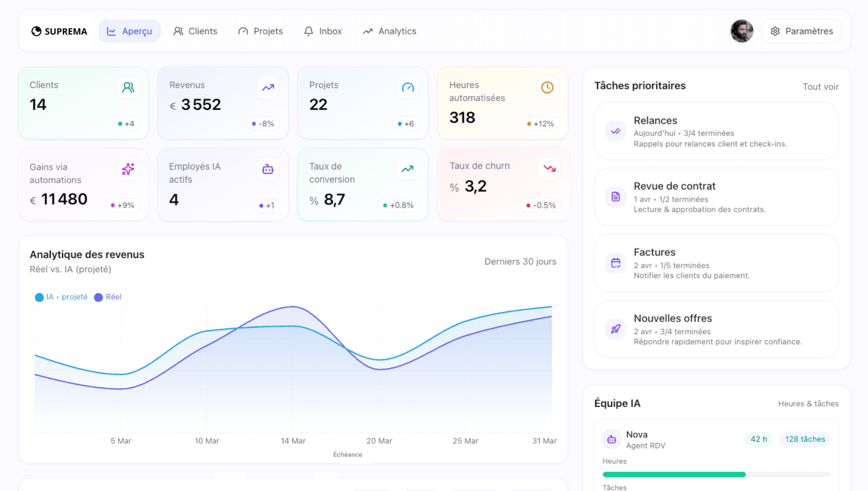This screenshot has height=491, width=868.
Task: Click the Factures calendar icon
Action: click(616, 263)
